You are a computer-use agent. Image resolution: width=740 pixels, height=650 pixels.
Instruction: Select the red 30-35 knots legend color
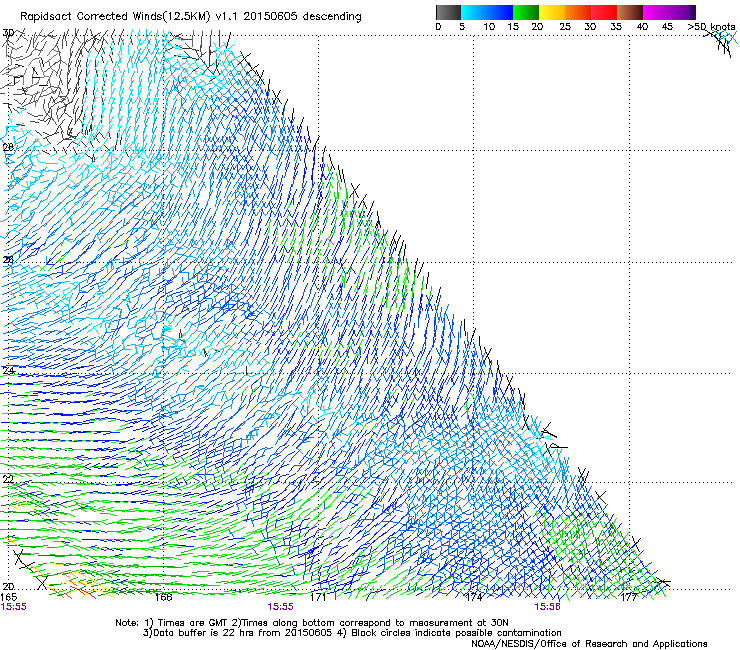point(604,12)
